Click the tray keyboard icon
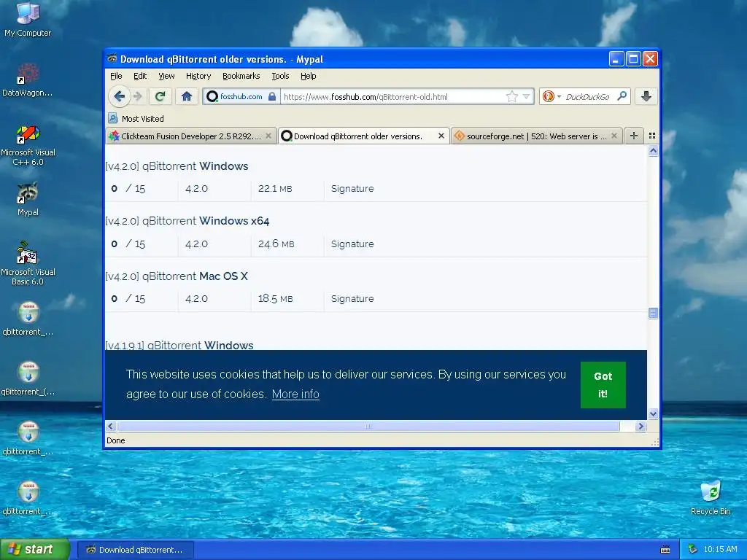Image resolution: width=747 pixels, height=560 pixels. [x=665, y=550]
